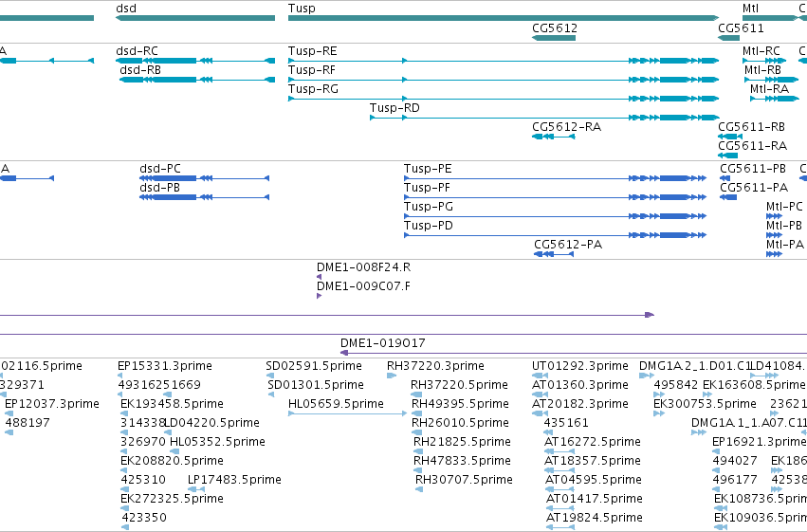
Task: Click the CG5612-PA protein feature
Action: coord(554,254)
